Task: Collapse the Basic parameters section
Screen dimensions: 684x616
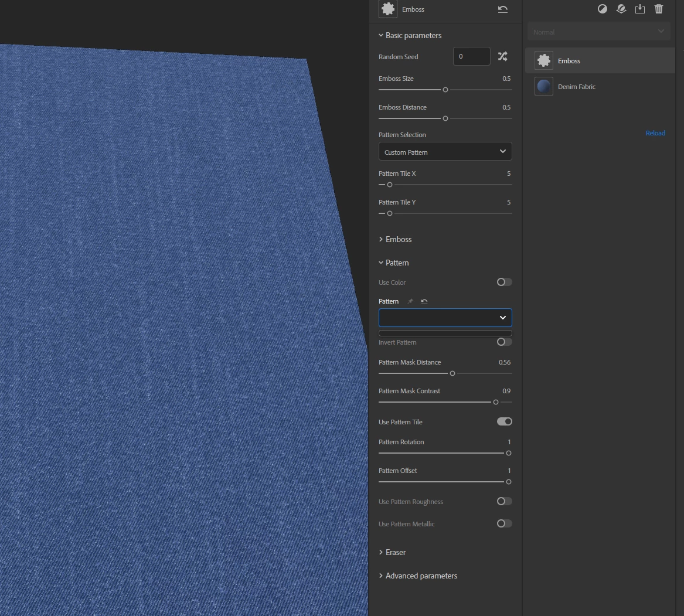Action: tap(410, 35)
